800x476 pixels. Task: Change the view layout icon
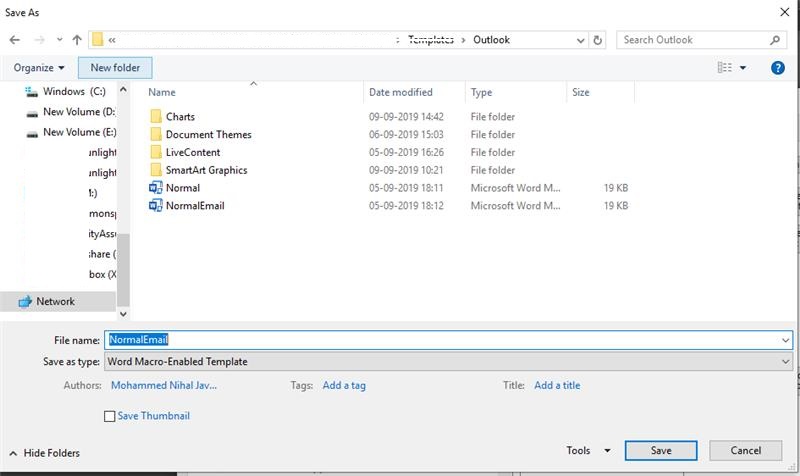coord(724,67)
